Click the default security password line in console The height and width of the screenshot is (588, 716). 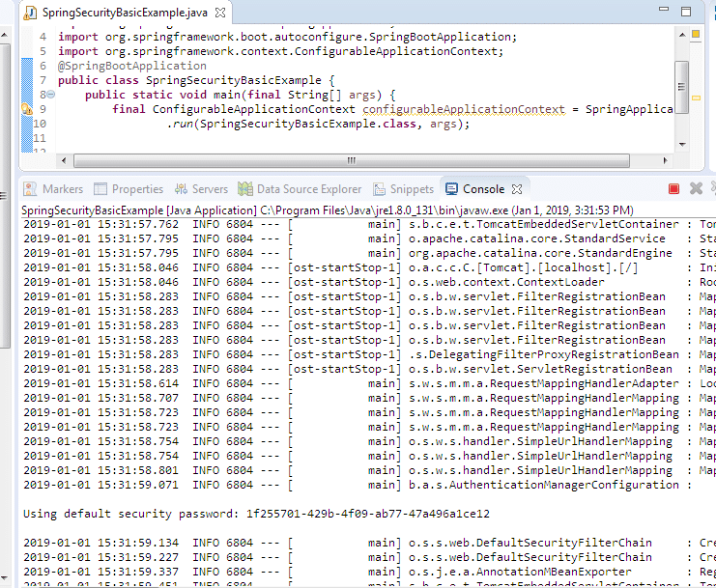point(256,514)
